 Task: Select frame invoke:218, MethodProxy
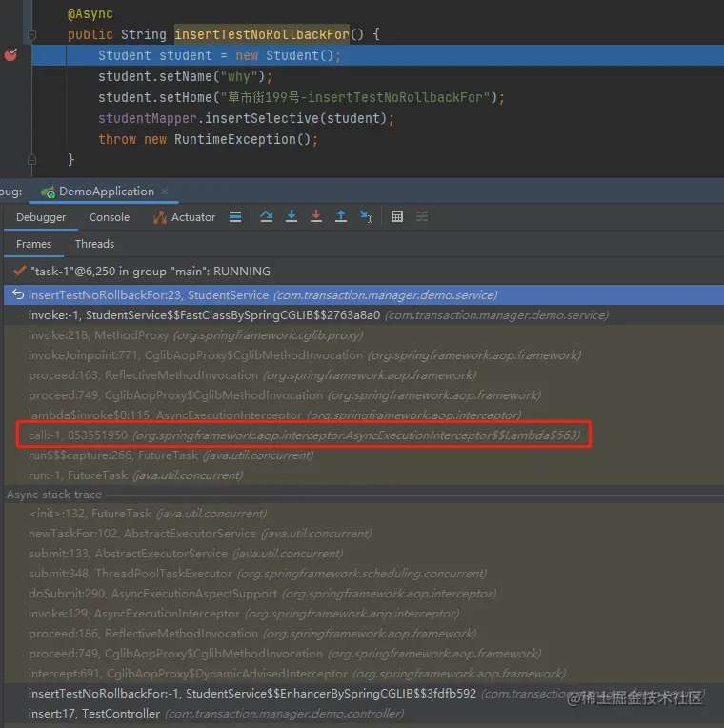(x=363, y=335)
